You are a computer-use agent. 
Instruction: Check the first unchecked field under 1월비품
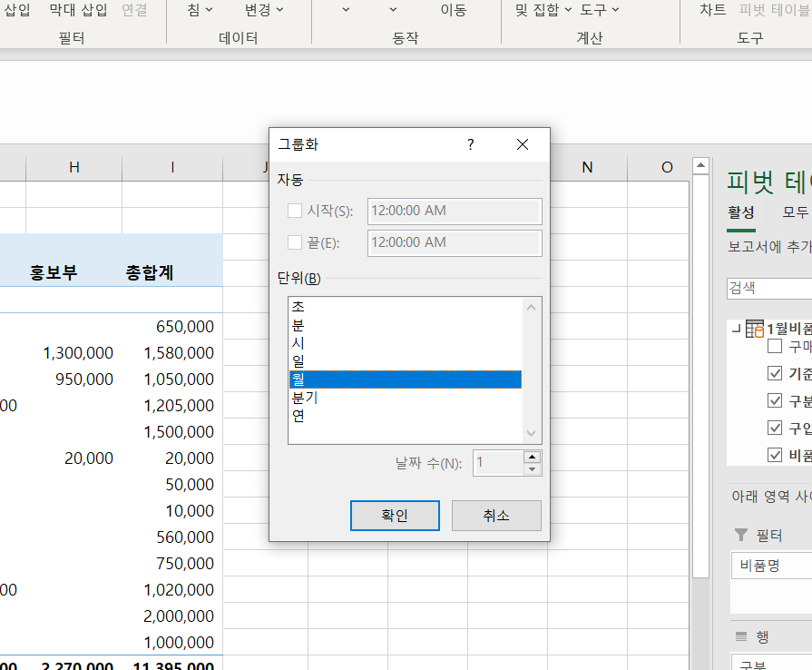tap(775, 346)
